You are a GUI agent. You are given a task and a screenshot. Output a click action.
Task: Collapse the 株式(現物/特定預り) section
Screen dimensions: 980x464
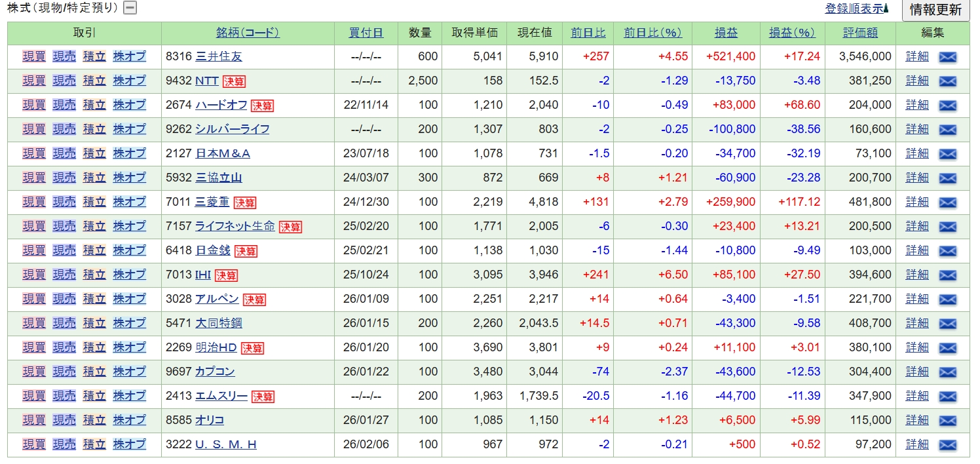click(x=130, y=9)
